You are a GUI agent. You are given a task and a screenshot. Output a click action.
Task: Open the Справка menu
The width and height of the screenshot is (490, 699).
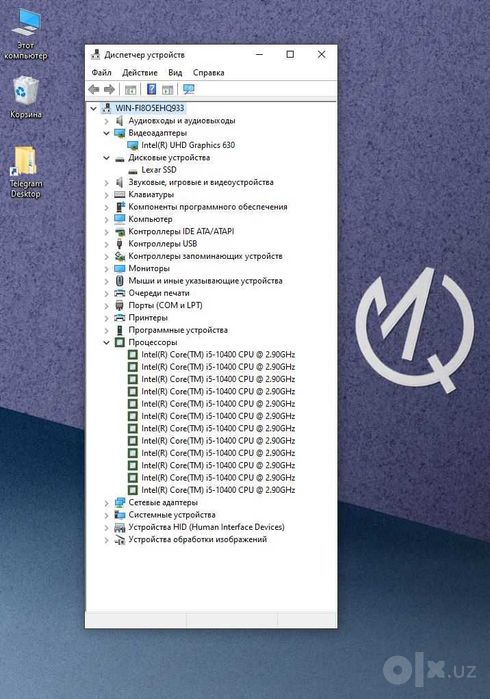pyautogui.click(x=208, y=72)
